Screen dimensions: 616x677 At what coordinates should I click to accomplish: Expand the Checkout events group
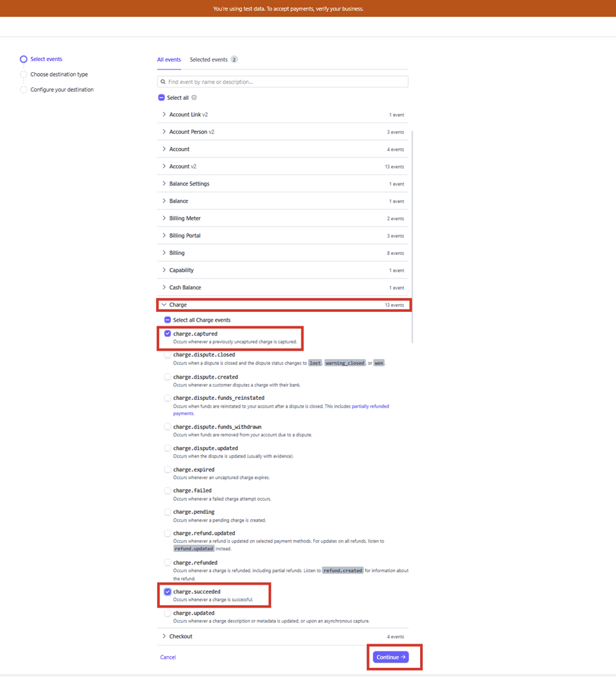click(164, 636)
